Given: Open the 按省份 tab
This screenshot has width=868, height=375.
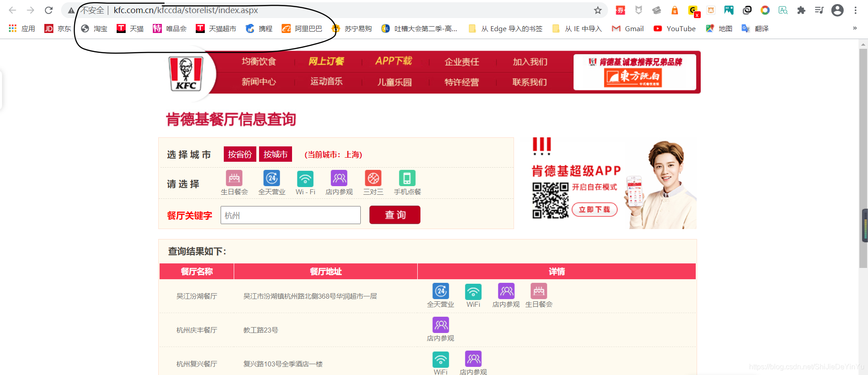Looking at the screenshot, I should [240, 154].
